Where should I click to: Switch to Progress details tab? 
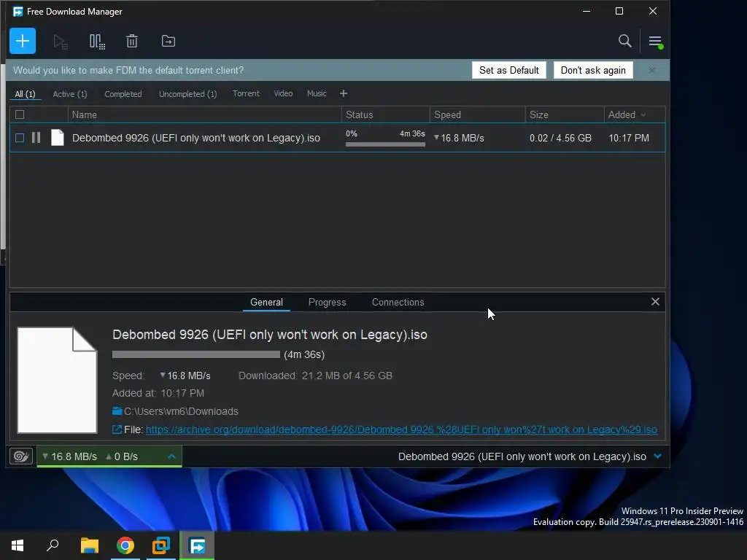pos(328,302)
